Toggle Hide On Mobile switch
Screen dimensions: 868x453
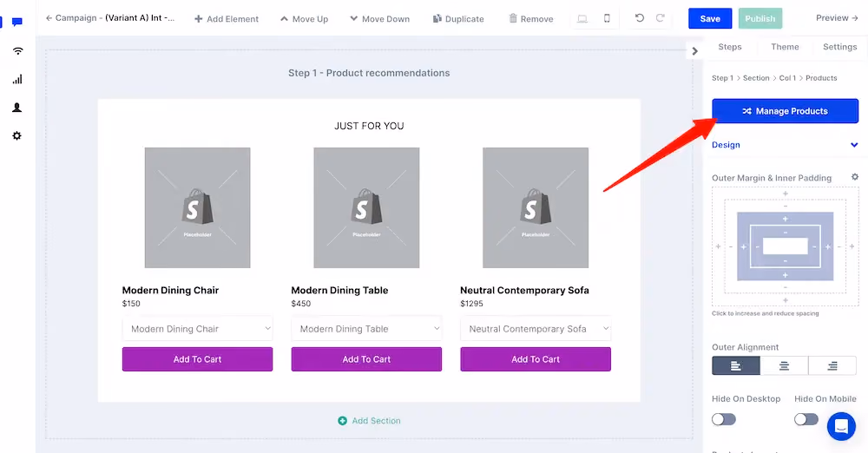tap(806, 419)
